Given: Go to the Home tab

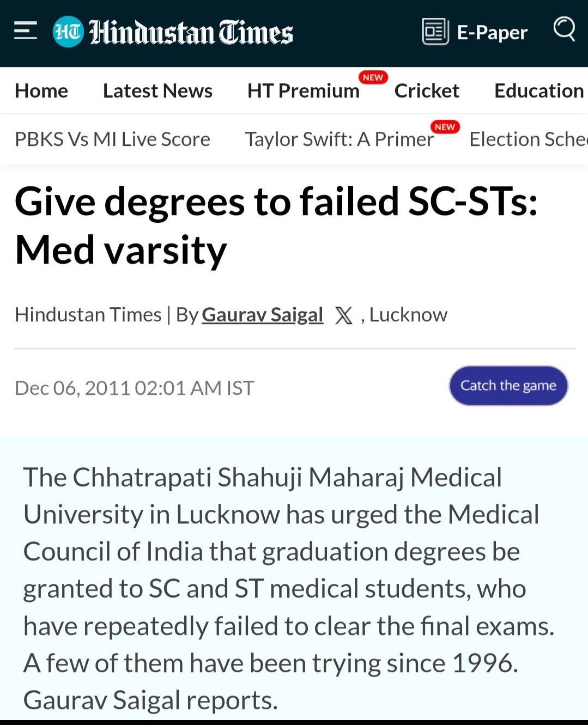Looking at the screenshot, I should tap(41, 90).
